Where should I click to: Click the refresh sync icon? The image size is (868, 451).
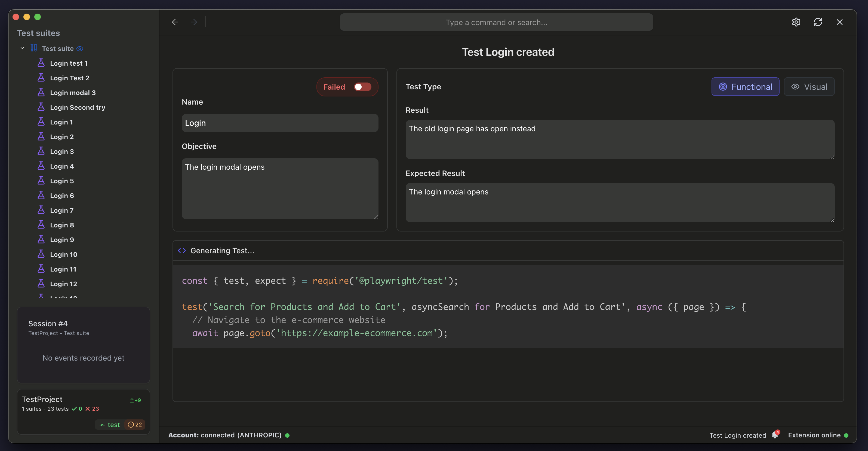pyautogui.click(x=818, y=22)
